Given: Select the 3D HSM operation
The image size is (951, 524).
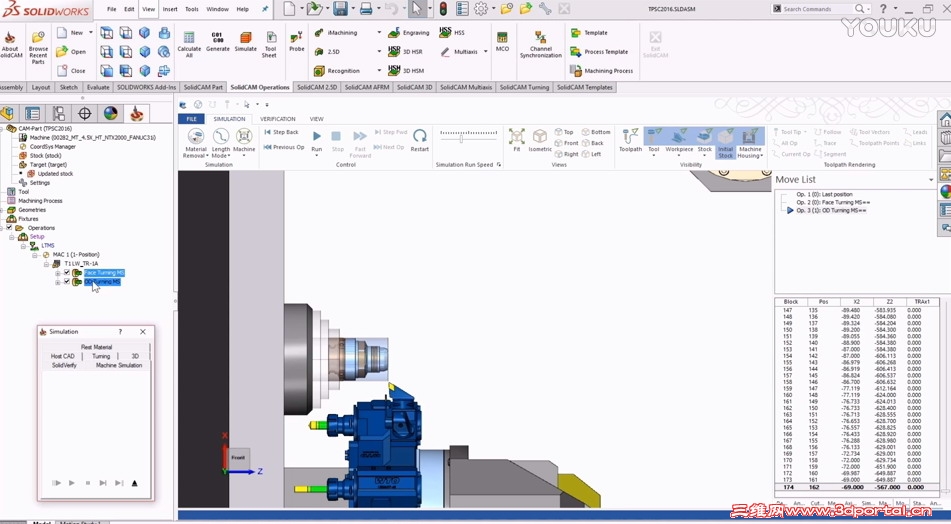Looking at the screenshot, I should click(x=406, y=70).
